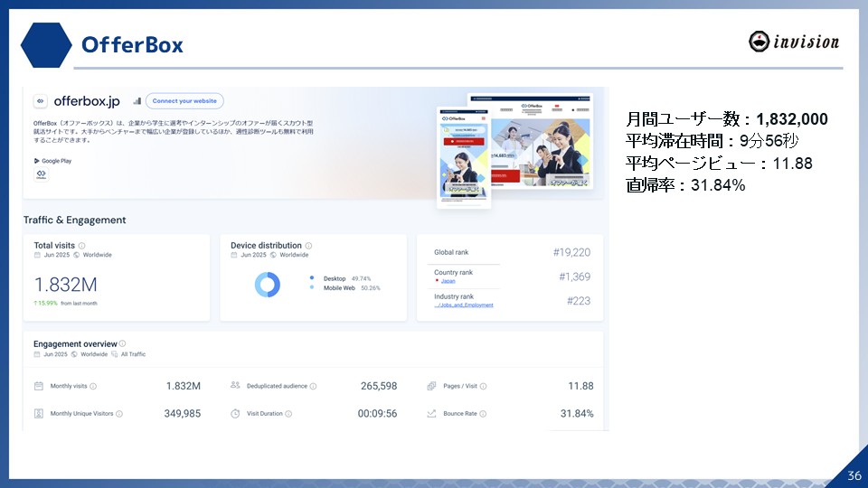Viewport: 868px width, 488px height.
Task: Click the Total visits info icon
Action: point(82,246)
